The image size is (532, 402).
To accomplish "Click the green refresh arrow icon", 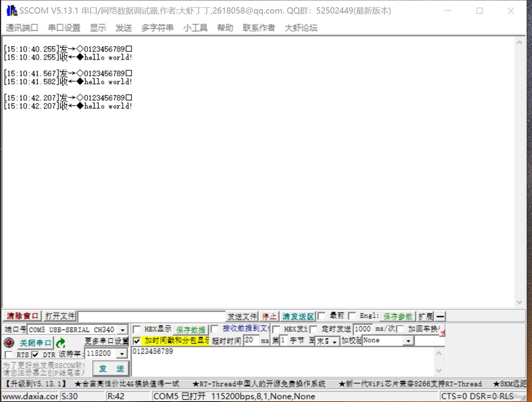I will 61,343.
